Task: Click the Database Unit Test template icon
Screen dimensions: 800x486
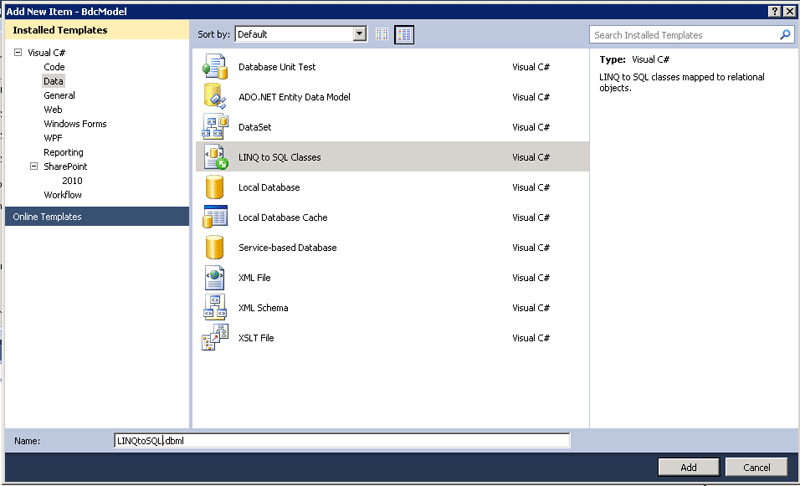Action: 215,67
